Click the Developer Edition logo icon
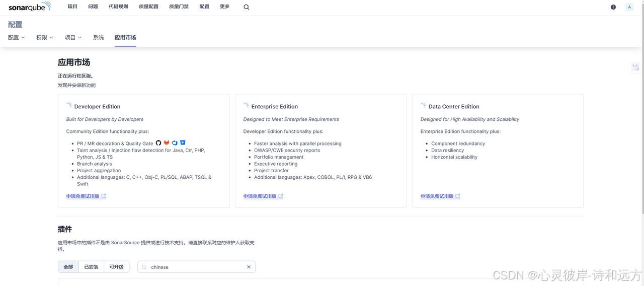The image size is (644, 286). [69, 106]
